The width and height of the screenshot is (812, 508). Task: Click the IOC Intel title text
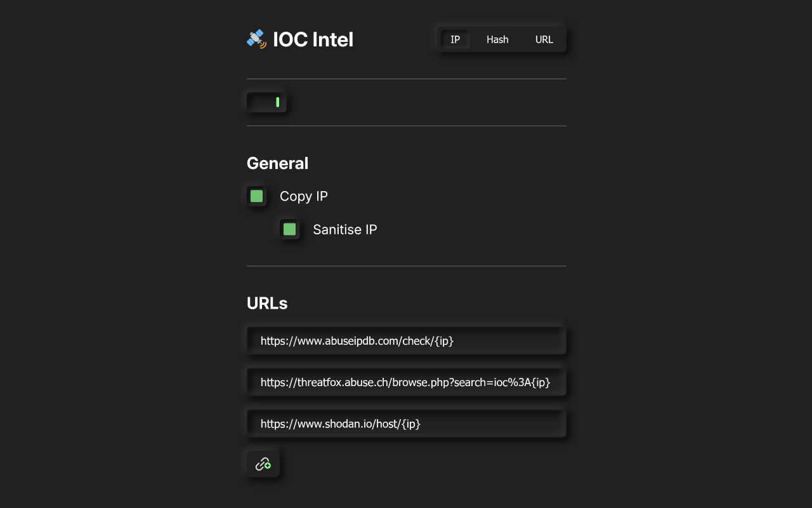coord(313,39)
